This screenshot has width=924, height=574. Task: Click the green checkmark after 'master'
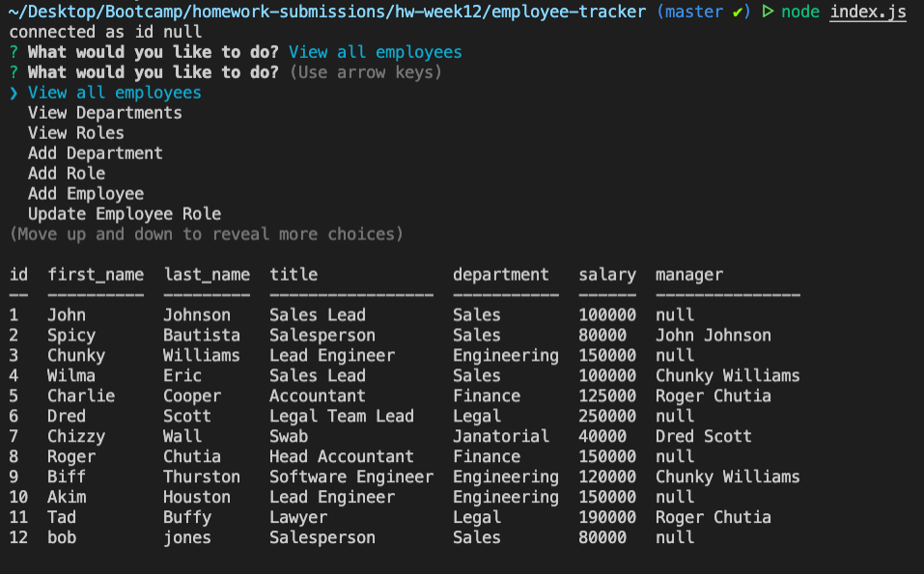738,12
